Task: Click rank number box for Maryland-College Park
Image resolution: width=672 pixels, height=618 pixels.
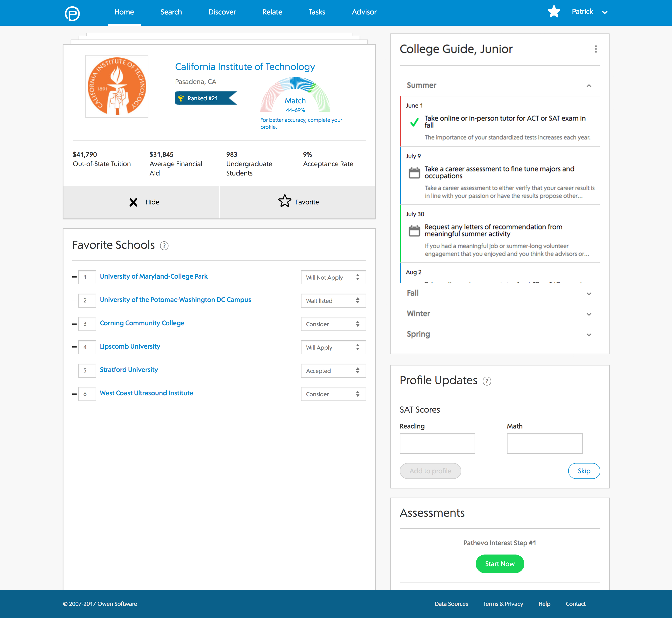Action: pos(87,277)
